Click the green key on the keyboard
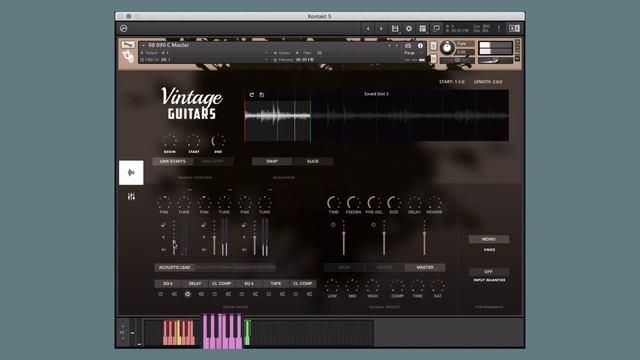640x360 pixels. 247,333
